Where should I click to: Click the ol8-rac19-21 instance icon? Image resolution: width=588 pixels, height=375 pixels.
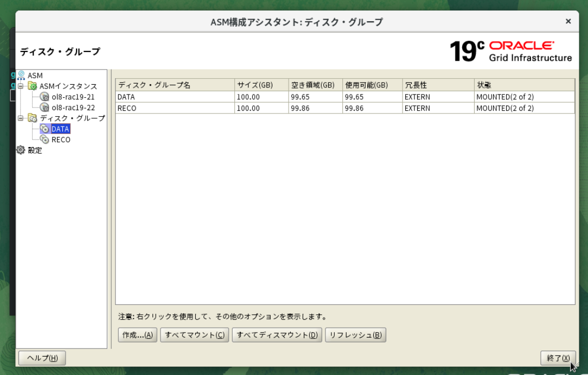coord(44,97)
